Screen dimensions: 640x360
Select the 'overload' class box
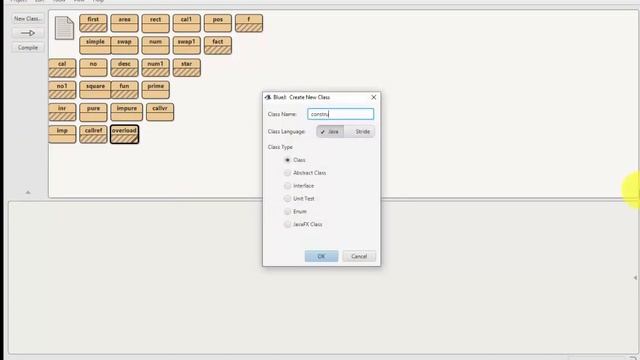tap(124, 134)
